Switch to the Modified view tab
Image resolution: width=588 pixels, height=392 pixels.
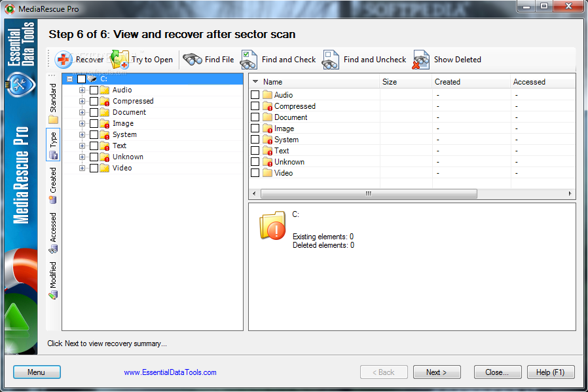(53, 280)
